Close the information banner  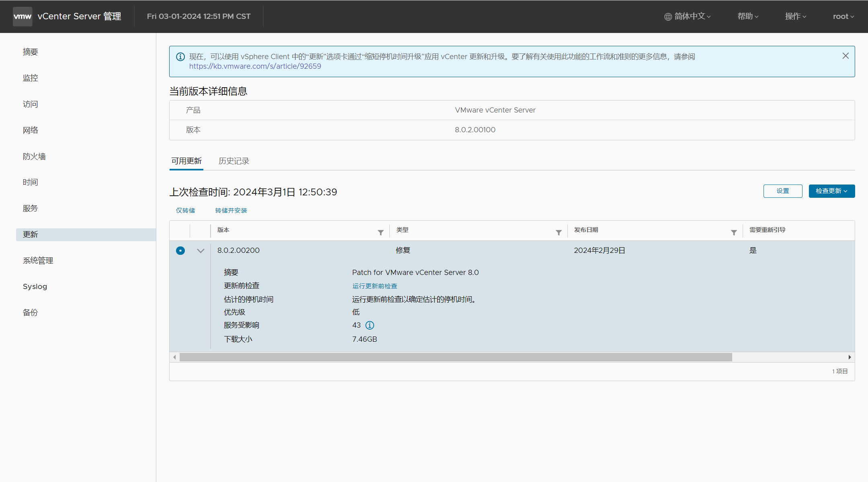(845, 56)
